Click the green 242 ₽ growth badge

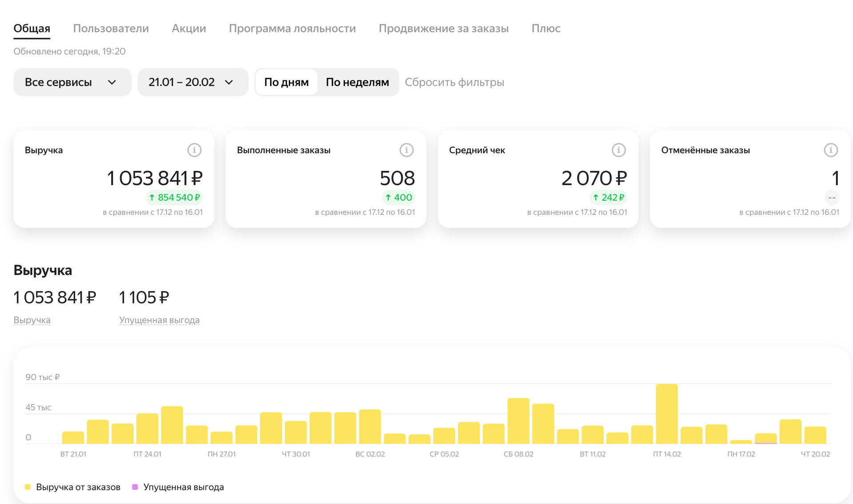pos(609,198)
